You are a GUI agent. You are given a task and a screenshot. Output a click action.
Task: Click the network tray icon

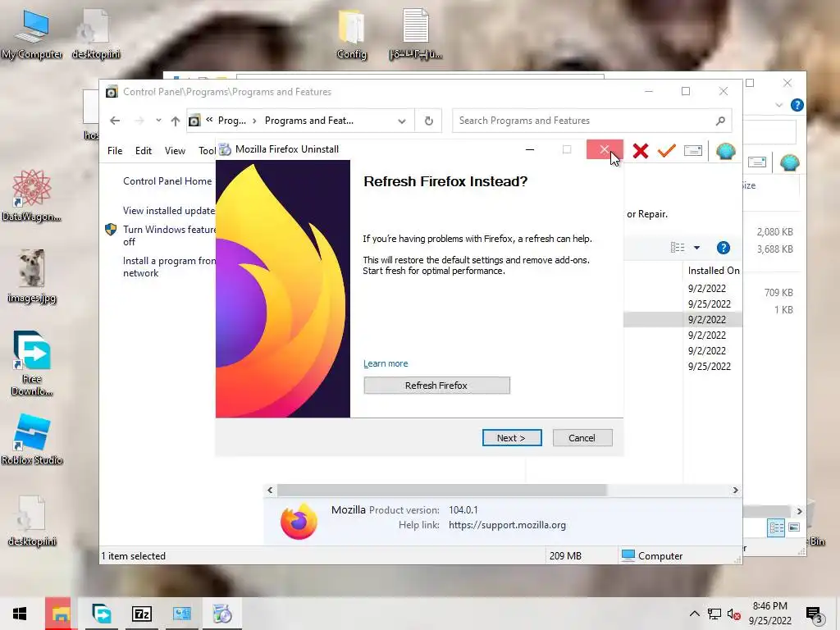(714, 614)
